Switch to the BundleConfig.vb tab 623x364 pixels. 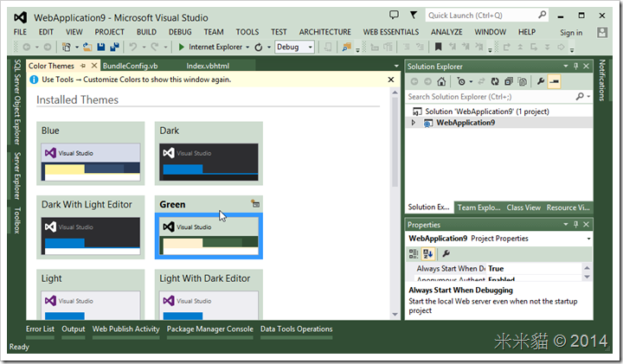pyautogui.click(x=131, y=66)
